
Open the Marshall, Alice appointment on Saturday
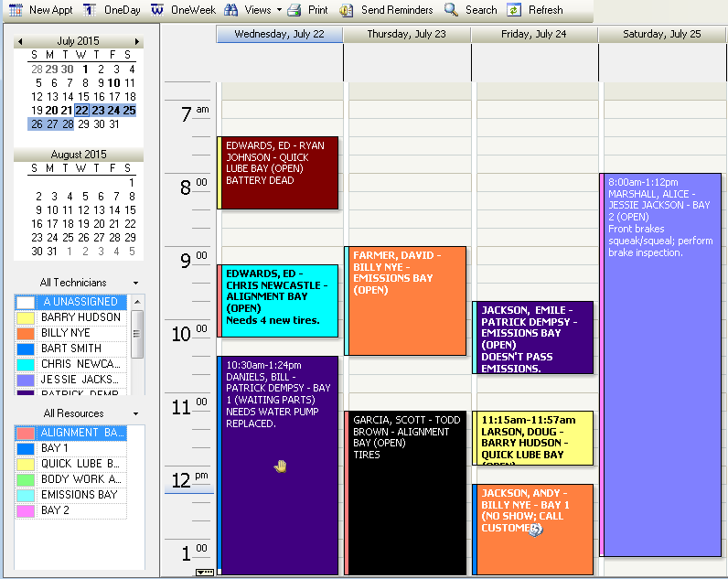tap(662, 366)
